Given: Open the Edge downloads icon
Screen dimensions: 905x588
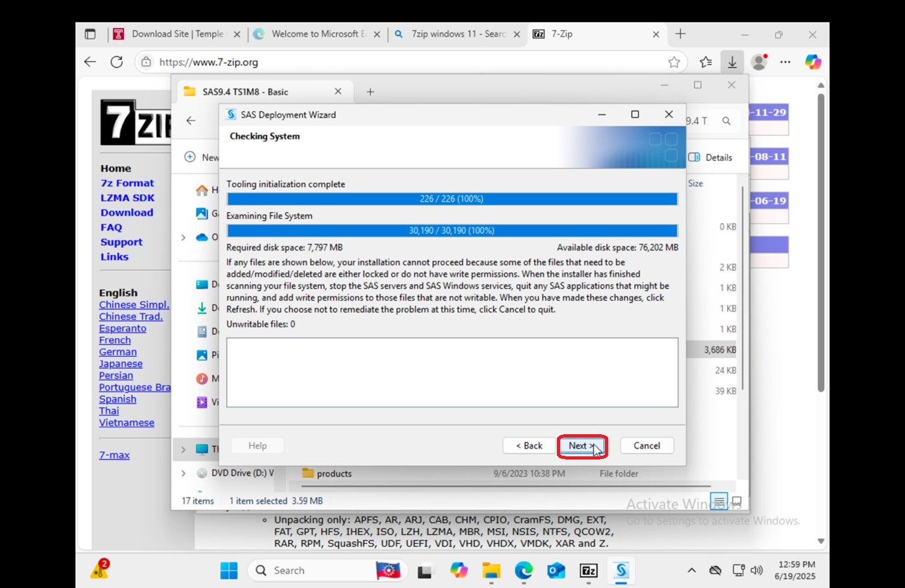Looking at the screenshot, I should (732, 62).
